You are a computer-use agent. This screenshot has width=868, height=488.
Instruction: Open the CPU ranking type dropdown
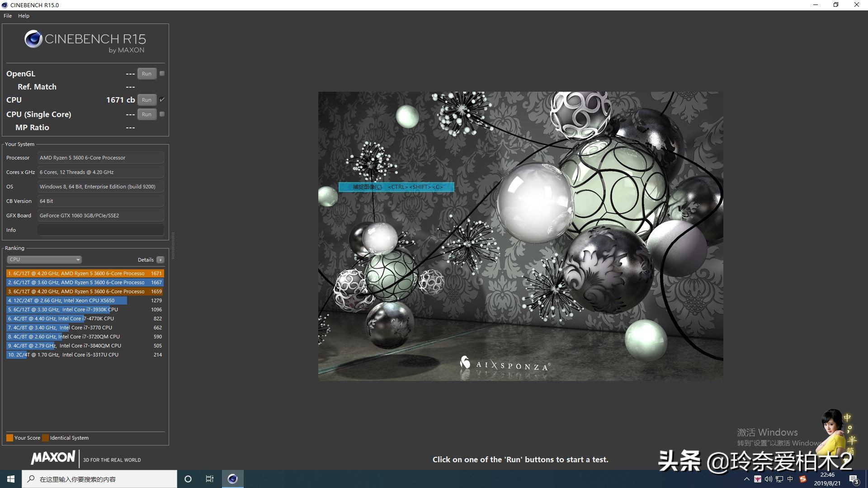pyautogui.click(x=44, y=259)
